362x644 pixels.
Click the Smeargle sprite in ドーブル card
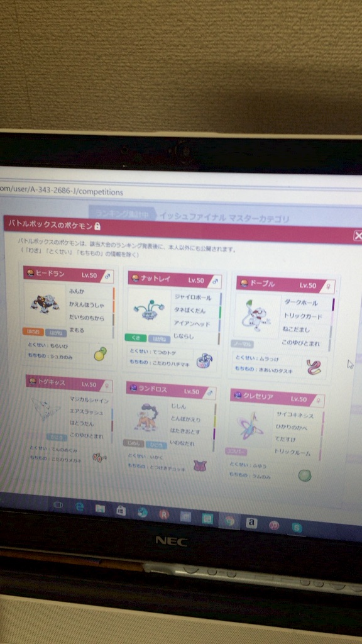click(257, 316)
